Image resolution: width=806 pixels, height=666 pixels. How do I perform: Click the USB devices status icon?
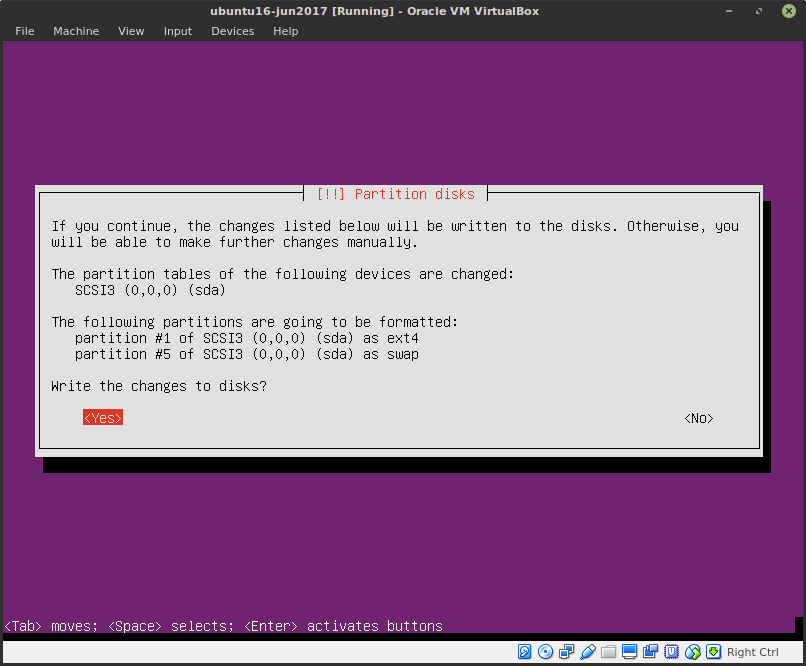tap(588, 651)
